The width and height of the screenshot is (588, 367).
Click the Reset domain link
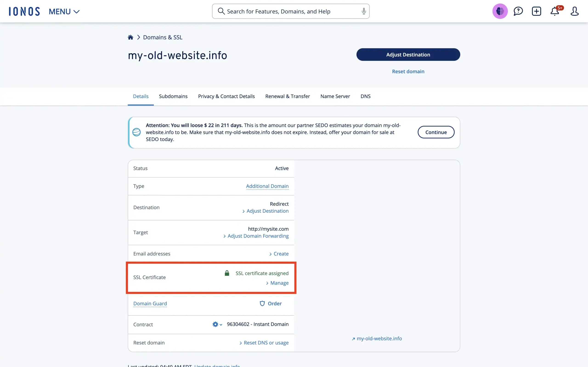[x=408, y=71]
